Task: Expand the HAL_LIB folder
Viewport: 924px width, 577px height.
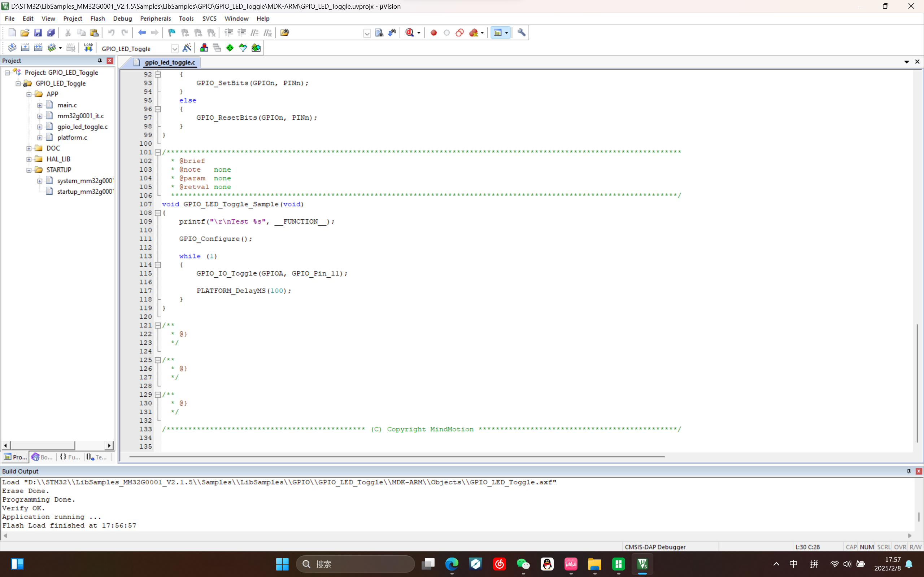Action: pos(29,159)
